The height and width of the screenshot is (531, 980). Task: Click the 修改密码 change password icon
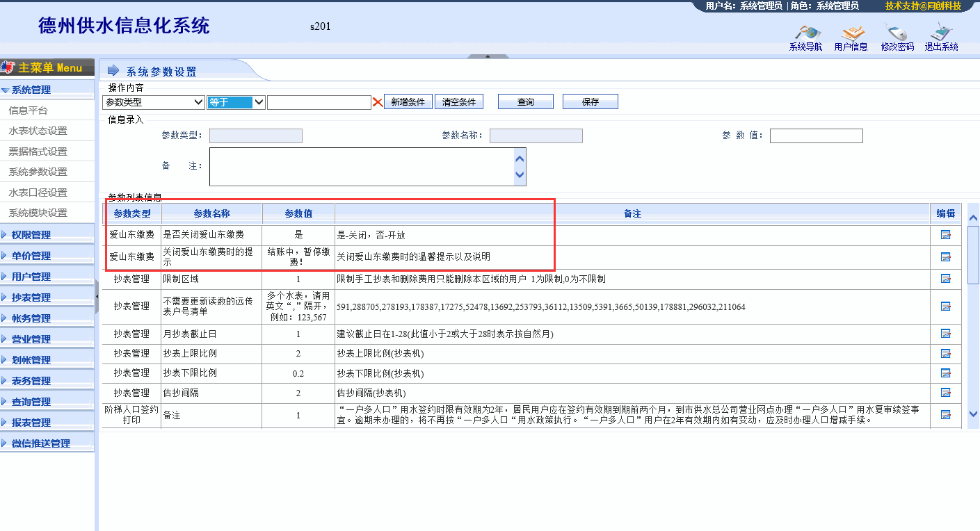897,33
